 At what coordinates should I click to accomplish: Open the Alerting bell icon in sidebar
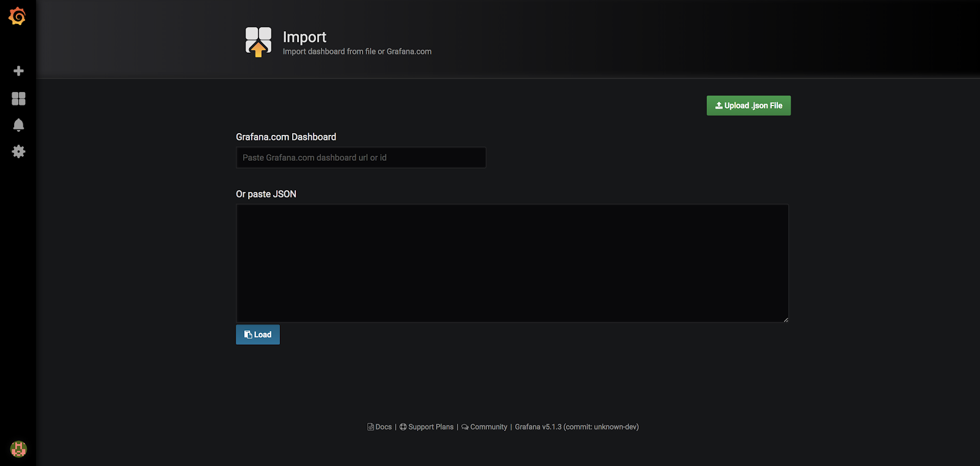coord(18,125)
